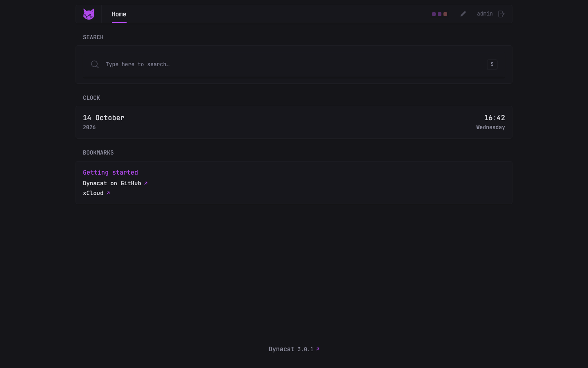
Task: Click the Wednesday weekday label
Action: point(490,128)
